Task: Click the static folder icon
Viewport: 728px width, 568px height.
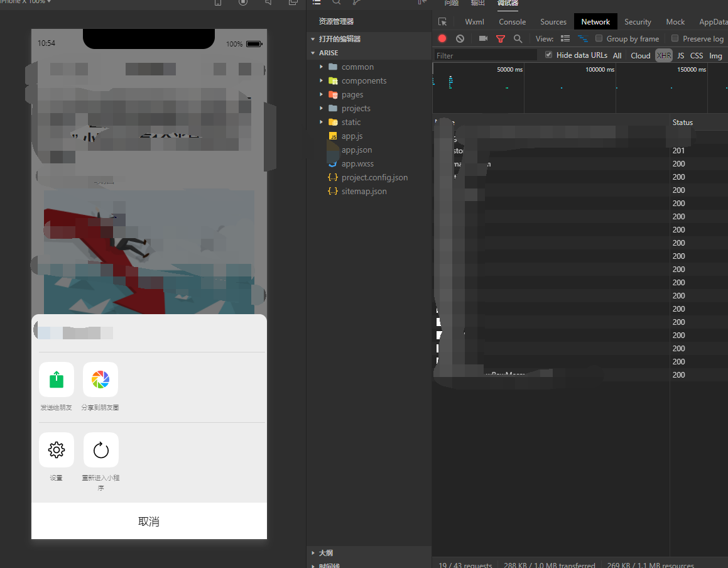Action: click(333, 122)
